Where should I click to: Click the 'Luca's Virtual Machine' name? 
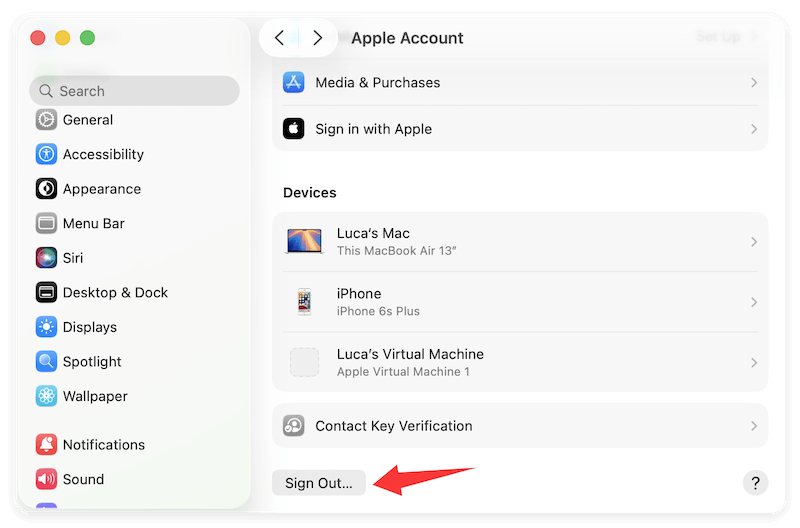click(410, 354)
